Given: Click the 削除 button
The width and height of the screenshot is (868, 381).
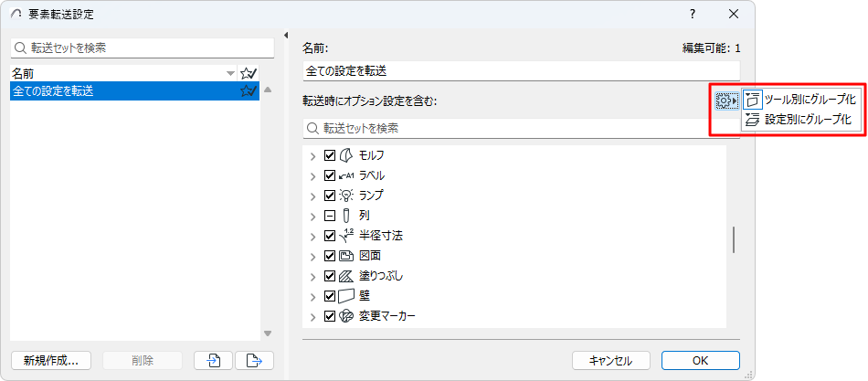Looking at the screenshot, I should tap(143, 361).
